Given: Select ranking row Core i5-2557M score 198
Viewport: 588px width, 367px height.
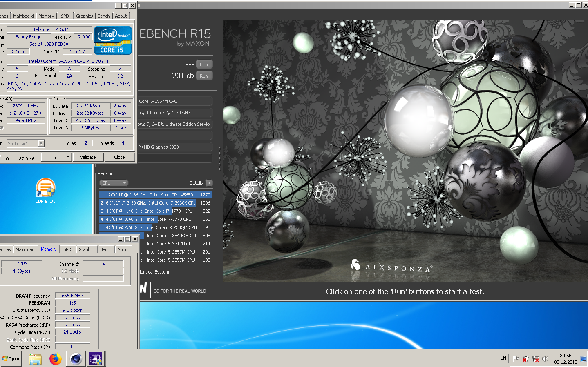Looking at the screenshot, I should [x=176, y=260].
